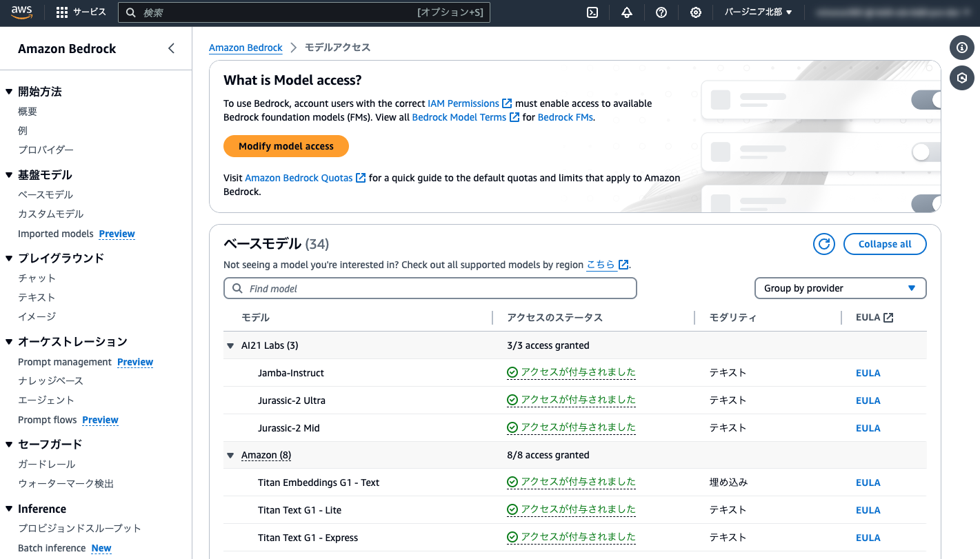Image resolution: width=980 pixels, height=559 pixels.
Task: Click granted status icon for Jurassic-2 Ultra
Action: [x=512, y=400]
